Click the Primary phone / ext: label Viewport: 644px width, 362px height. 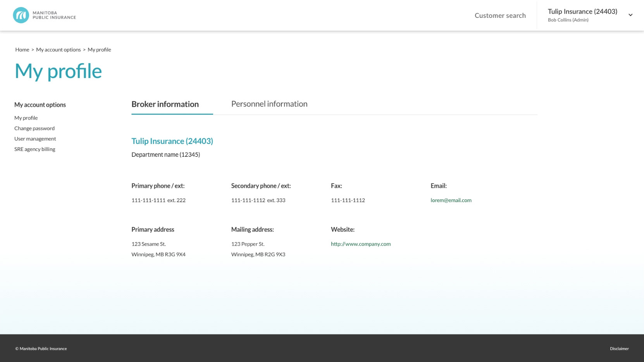coord(158,186)
